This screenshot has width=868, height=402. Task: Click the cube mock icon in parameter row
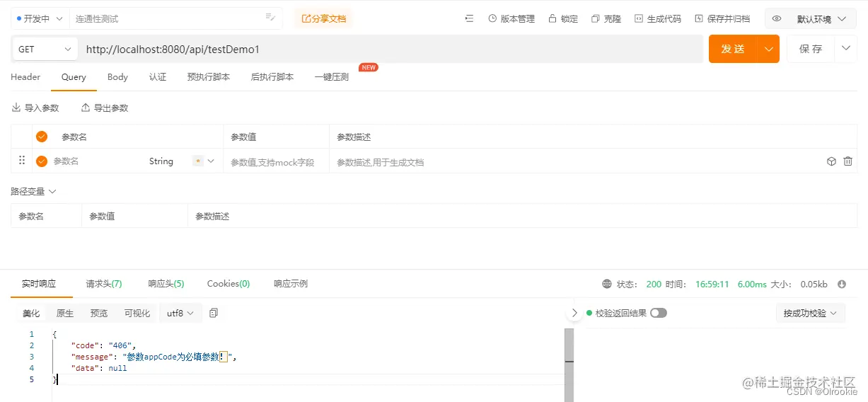[x=832, y=161]
